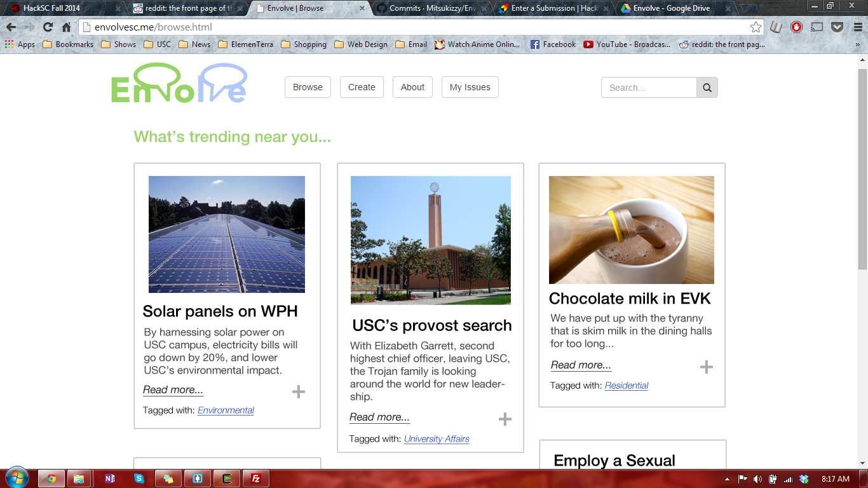Open the YouTube Broadcast bookmark
This screenshot has height=488, width=868.
tap(628, 44)
